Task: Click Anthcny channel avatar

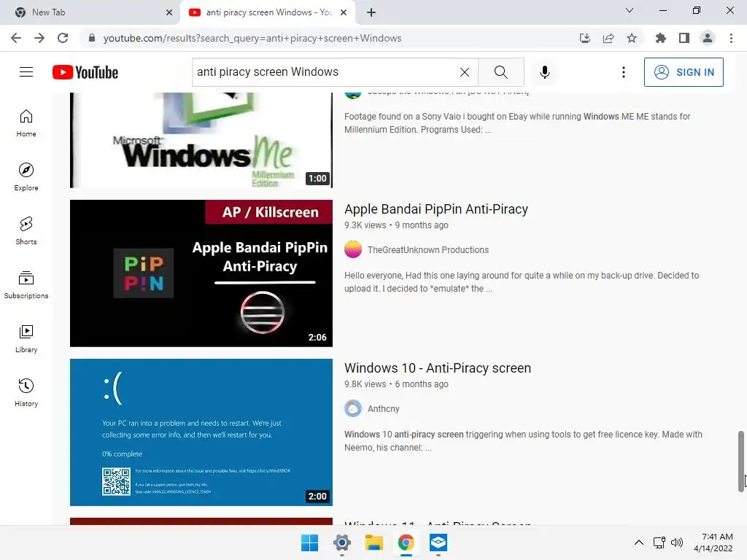Action: (353, 408)
